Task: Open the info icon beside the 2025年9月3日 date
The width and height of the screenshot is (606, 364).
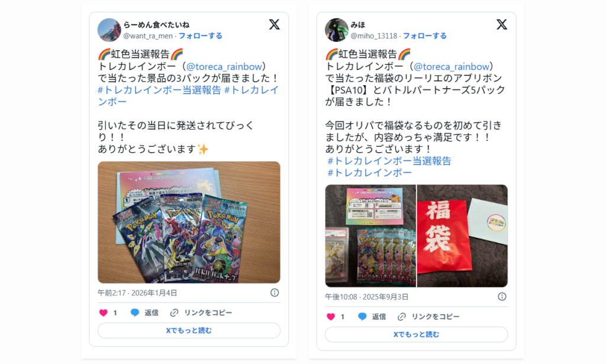Action: click(502, 297)
